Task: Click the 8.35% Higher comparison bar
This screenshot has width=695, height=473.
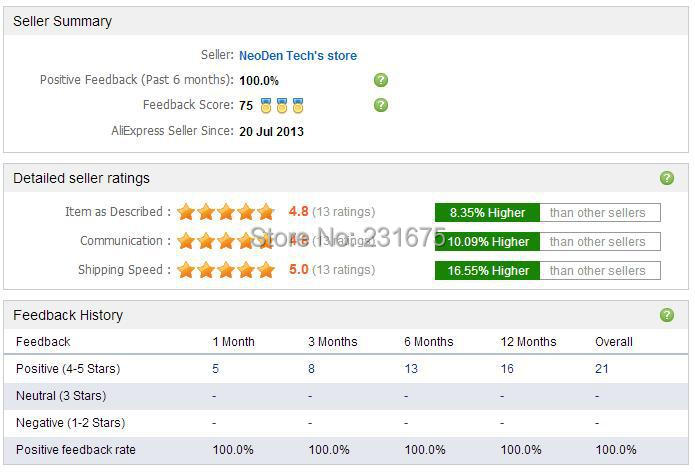Action: point(488,212)
